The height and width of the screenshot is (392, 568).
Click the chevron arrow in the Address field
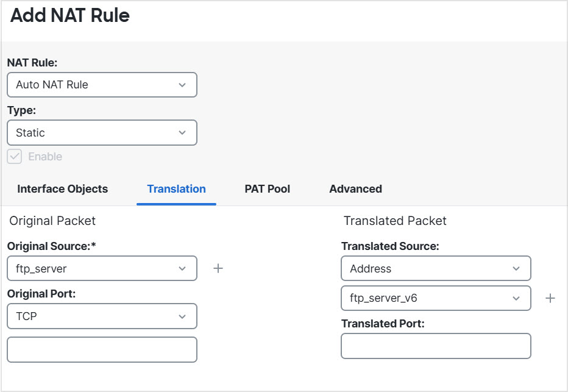(516, 268)
